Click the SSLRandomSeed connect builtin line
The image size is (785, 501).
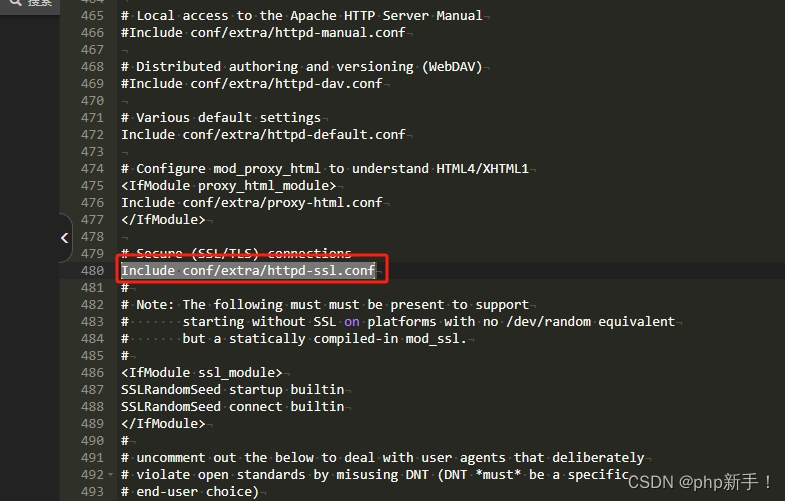pyautogui.click(x=232, y=407)
